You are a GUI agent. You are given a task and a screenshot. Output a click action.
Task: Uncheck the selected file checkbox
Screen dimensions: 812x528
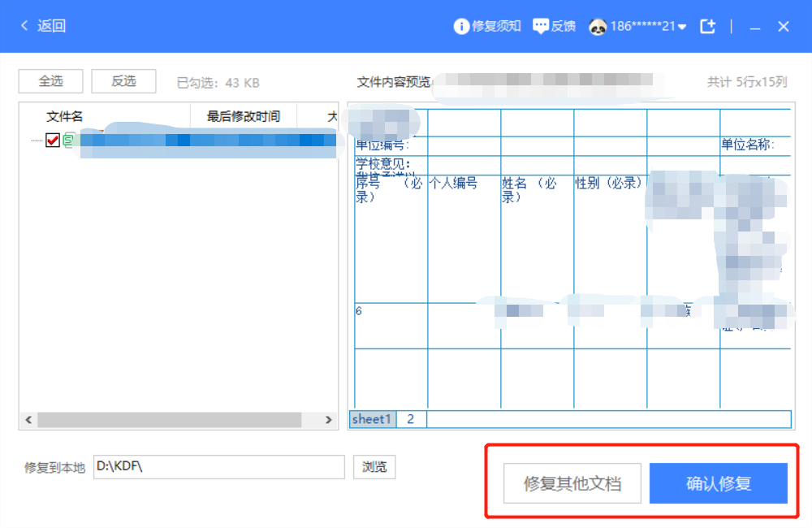point(53,140)
